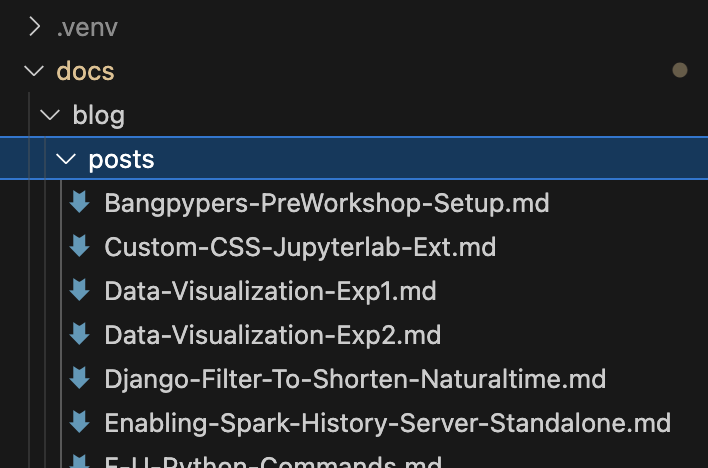Viewport: 708px width, 468px height.
Task: Click the markdown icon beside Enabling-Spark-History-Server-Standalone.md
Action: (x=80, y=423)
